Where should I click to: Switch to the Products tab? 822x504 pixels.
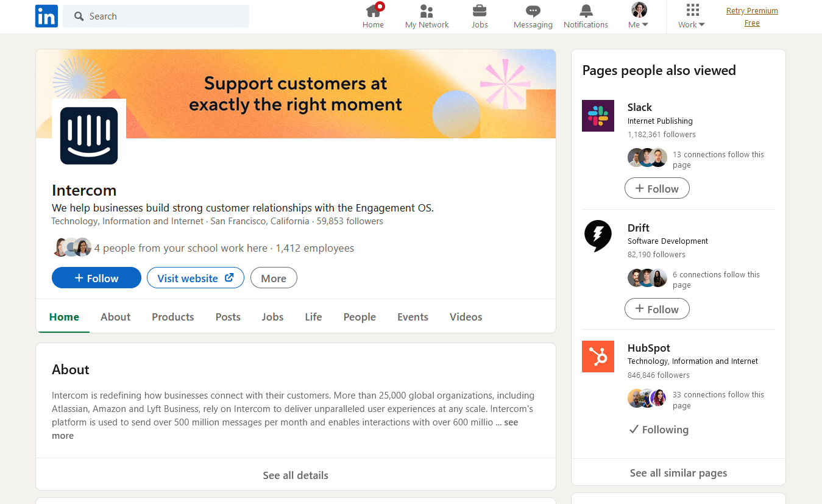(x=173, y=317)
